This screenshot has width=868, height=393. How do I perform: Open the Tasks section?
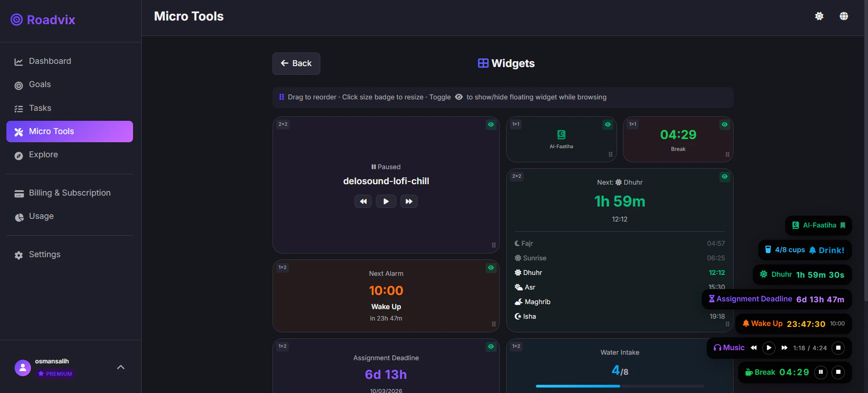(70, 108)
